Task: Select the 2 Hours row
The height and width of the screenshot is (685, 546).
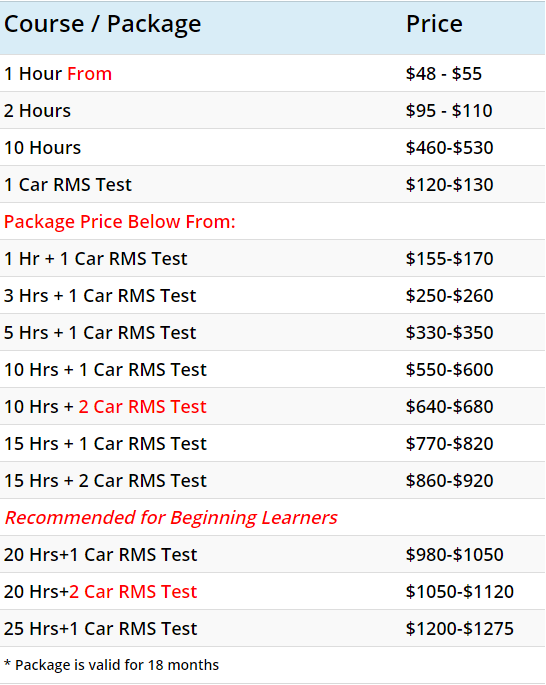Action: [273, 111]
